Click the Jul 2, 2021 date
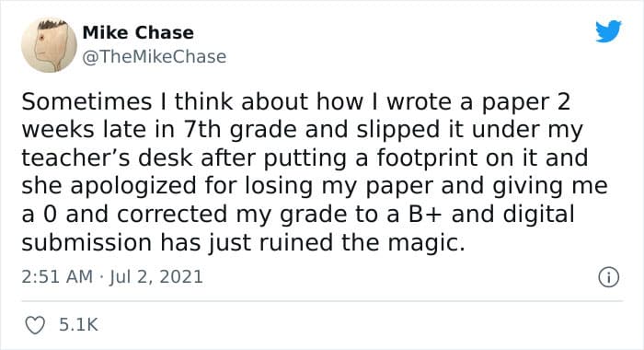 [156, 276]
